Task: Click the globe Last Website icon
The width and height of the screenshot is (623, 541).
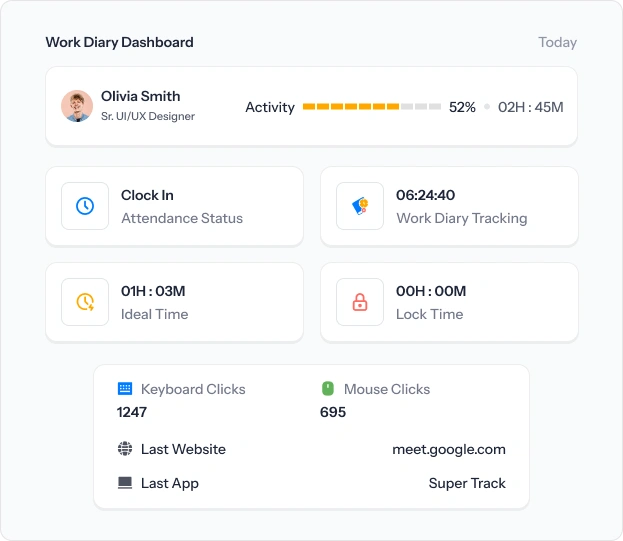Action: pos(125,449)
